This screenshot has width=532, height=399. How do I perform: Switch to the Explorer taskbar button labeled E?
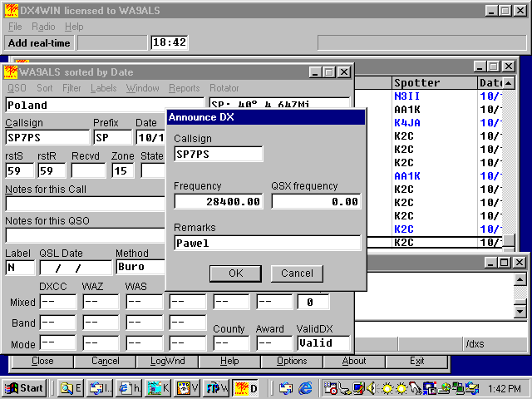[70, 388]
